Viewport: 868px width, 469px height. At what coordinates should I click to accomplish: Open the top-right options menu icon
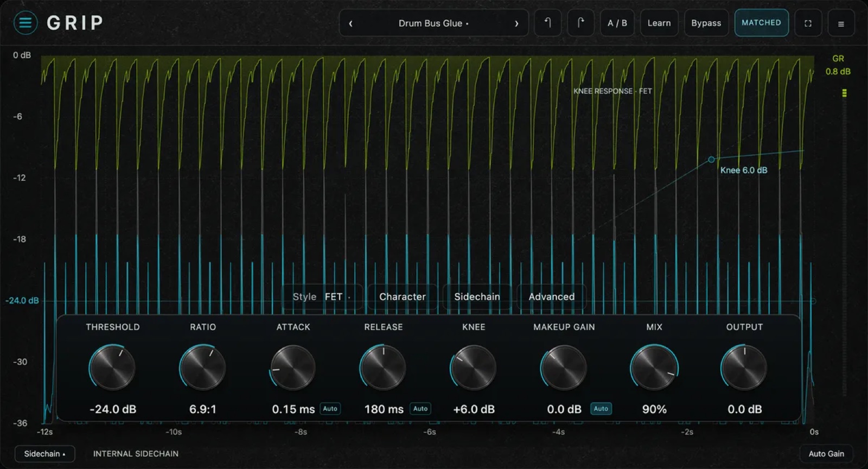(x=841, y=23)
